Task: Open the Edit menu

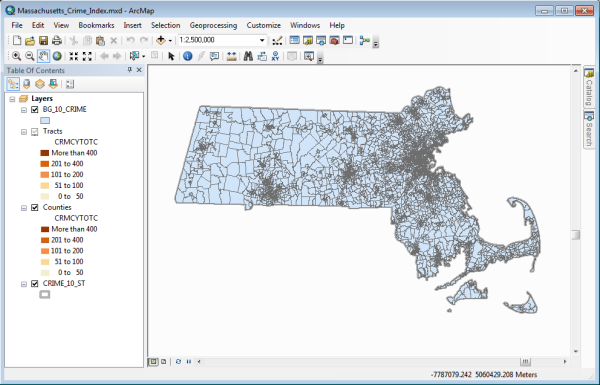Action: click(x=38, y=25)
